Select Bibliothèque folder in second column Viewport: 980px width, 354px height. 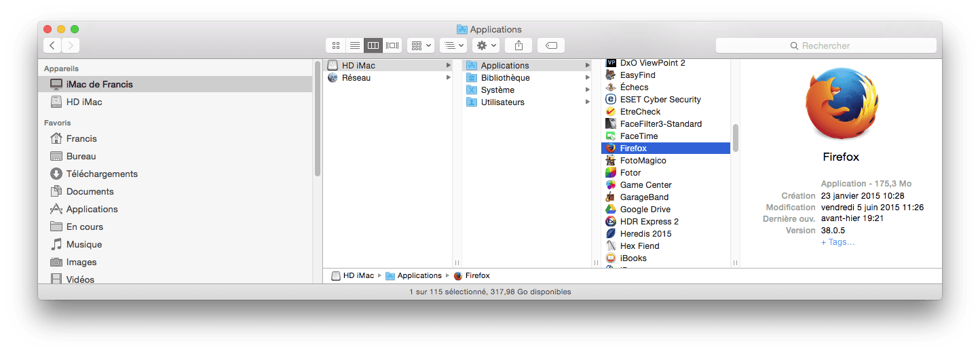pos(527,77)
